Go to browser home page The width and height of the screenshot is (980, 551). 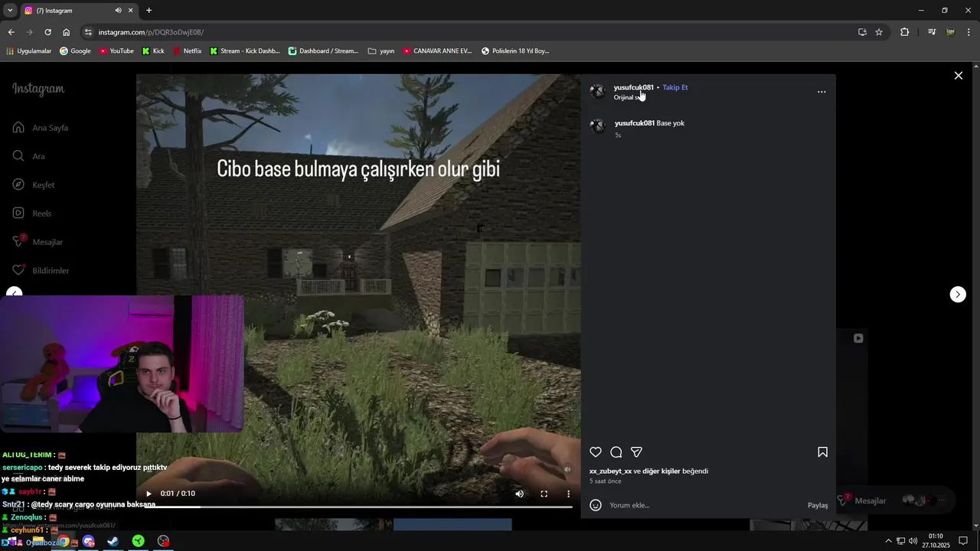[x=66, y=32]
